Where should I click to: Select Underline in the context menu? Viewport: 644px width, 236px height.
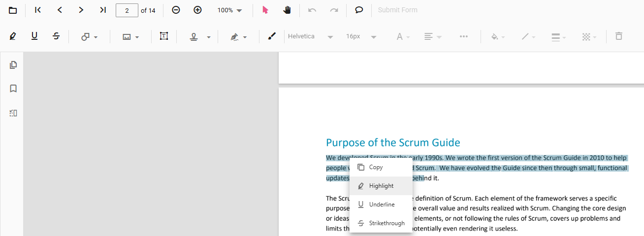coord(382,205)
